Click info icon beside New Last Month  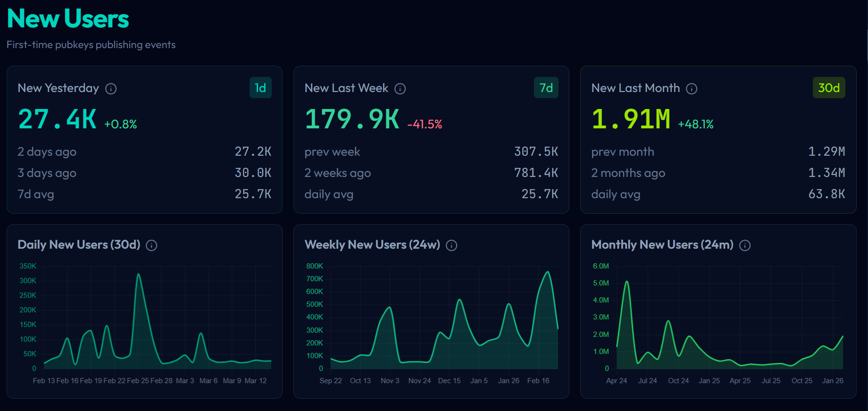coord(692,89)
